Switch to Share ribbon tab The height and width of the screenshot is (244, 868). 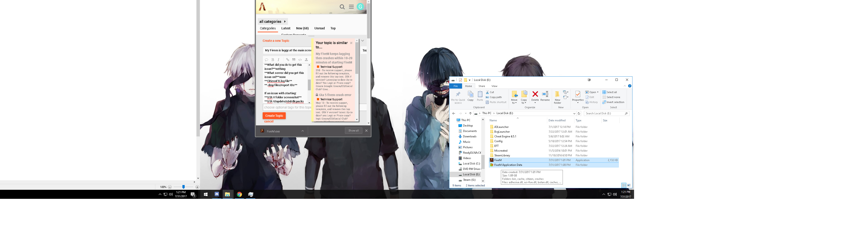[x=481, y=86]
